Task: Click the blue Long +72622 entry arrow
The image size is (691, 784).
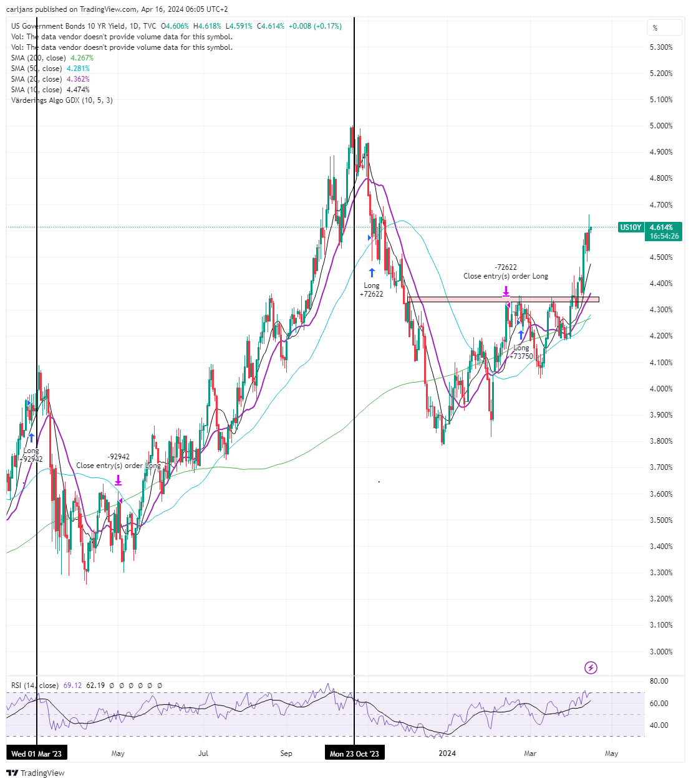Action: coord(372,272)
